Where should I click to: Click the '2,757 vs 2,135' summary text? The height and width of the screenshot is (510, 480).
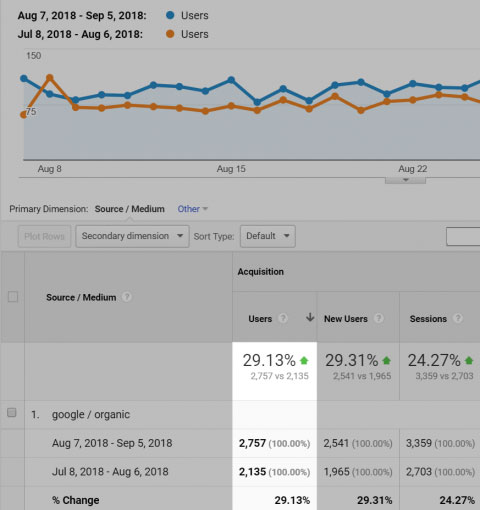279,376
